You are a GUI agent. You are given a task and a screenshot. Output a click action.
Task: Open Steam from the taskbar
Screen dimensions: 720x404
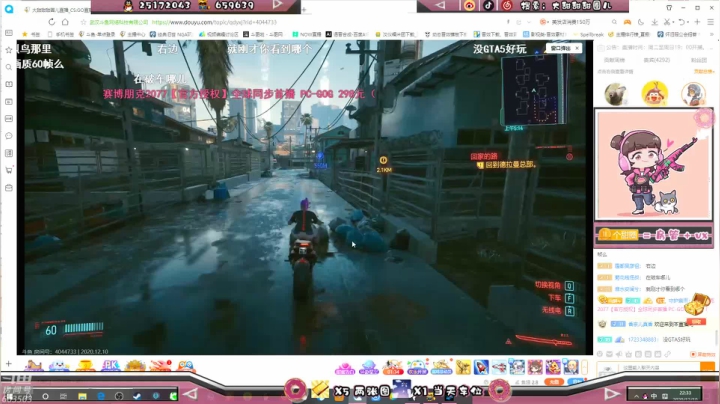click(137, 396)
